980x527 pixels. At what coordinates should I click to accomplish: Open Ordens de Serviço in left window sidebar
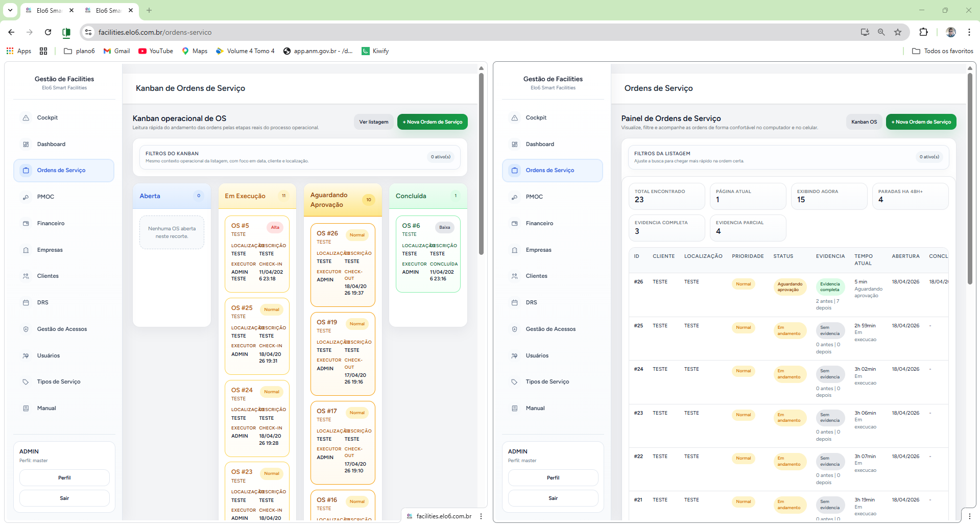tap(64, 171)
